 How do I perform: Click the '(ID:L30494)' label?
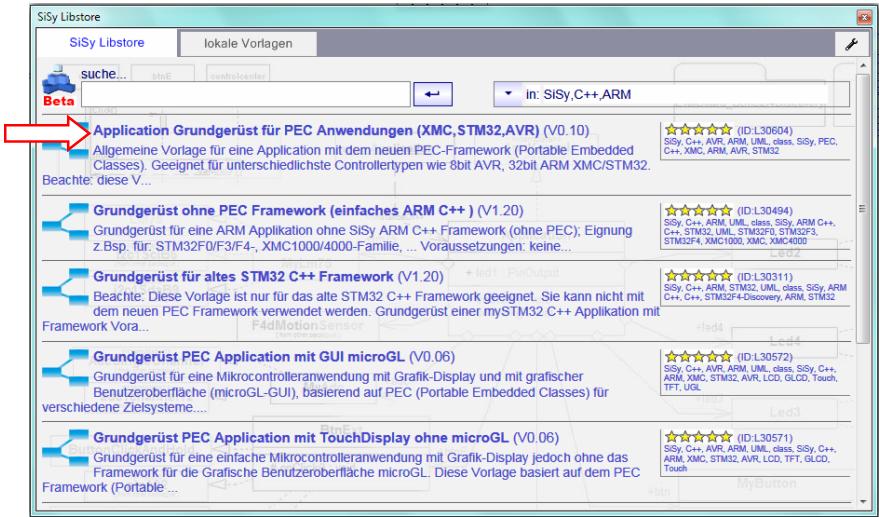click(765, 211)
